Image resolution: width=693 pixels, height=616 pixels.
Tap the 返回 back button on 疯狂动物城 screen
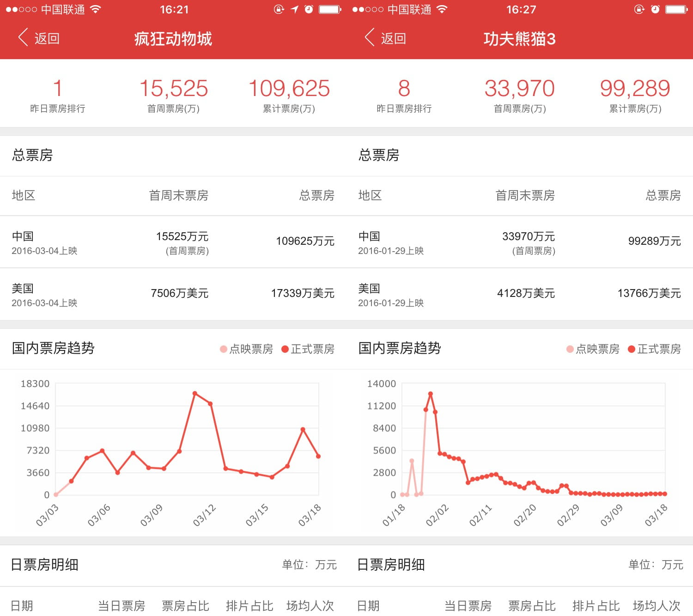click(39, 38)
